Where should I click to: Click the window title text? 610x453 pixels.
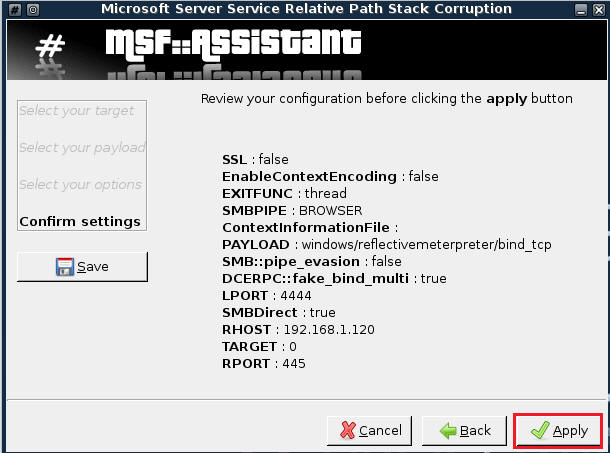(x=306, y=9)
